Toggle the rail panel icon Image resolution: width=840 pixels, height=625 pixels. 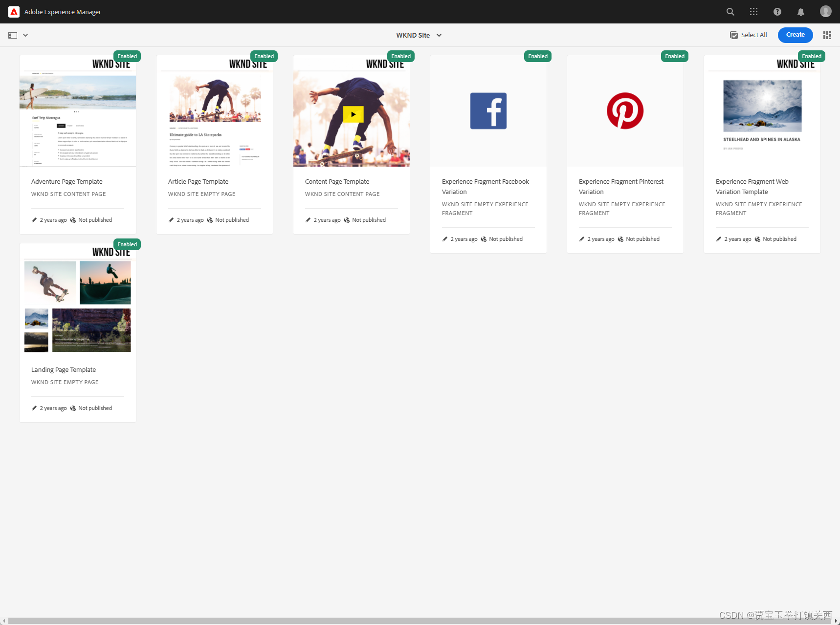(x=13, y=35)
